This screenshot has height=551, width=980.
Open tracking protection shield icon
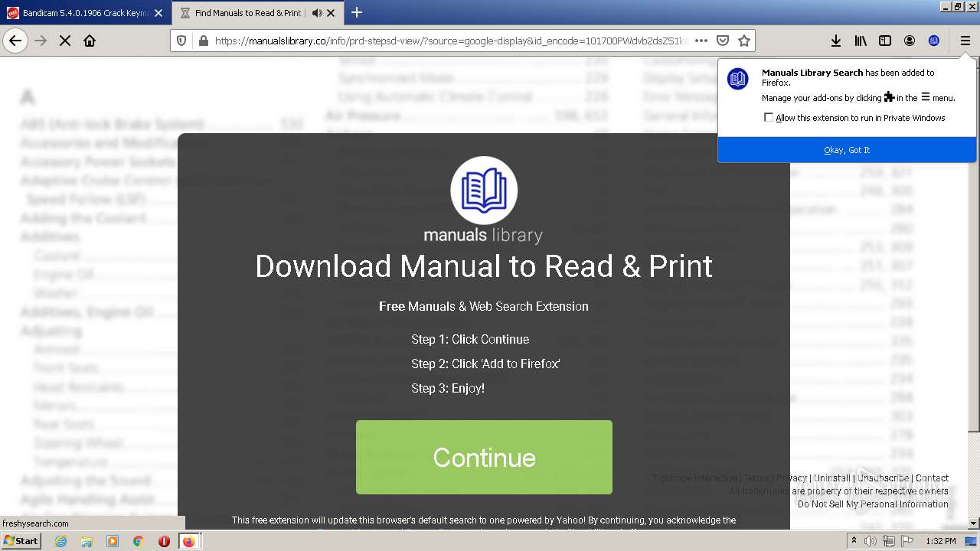pyautogui.click(x=181, y=41)
